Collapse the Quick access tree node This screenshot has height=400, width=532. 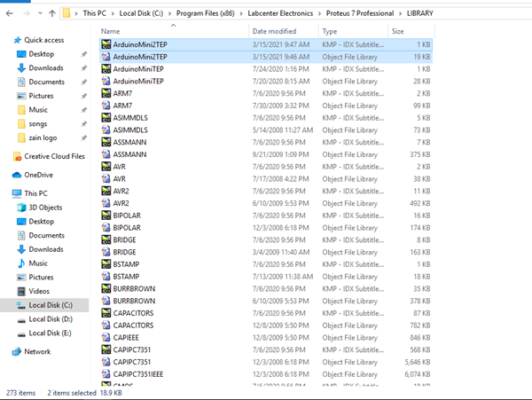pos(6,40)
